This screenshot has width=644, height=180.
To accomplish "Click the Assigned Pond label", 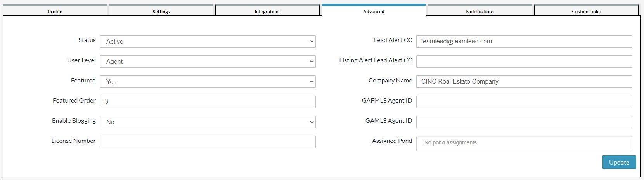I will tap(392, 141).
